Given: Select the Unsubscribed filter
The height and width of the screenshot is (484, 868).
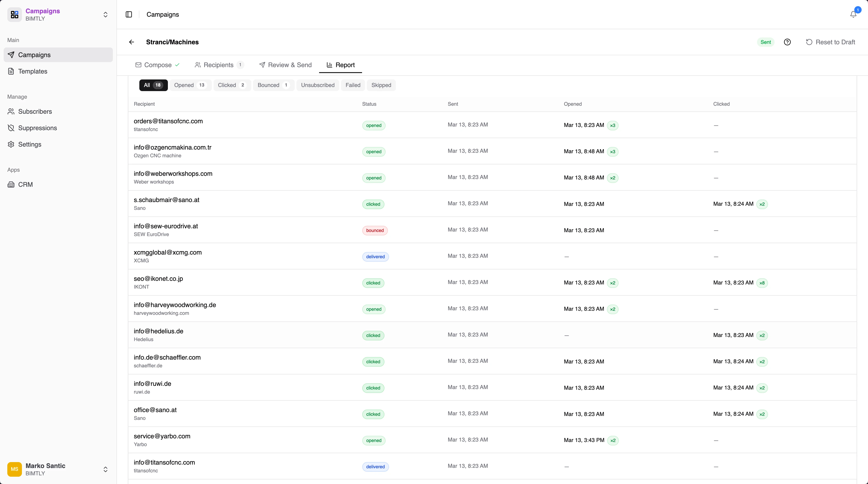Looking at the screenshot, I should (317, 85).
